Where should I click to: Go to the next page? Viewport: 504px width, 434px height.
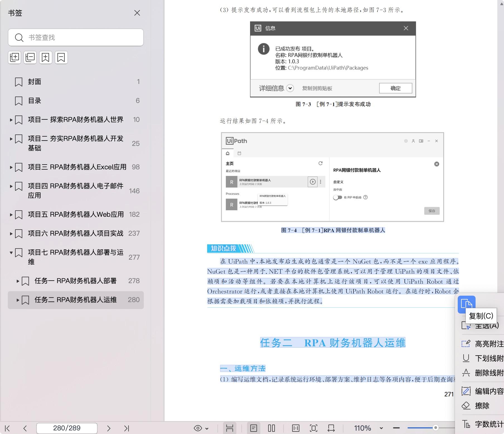tap(109, 428)
